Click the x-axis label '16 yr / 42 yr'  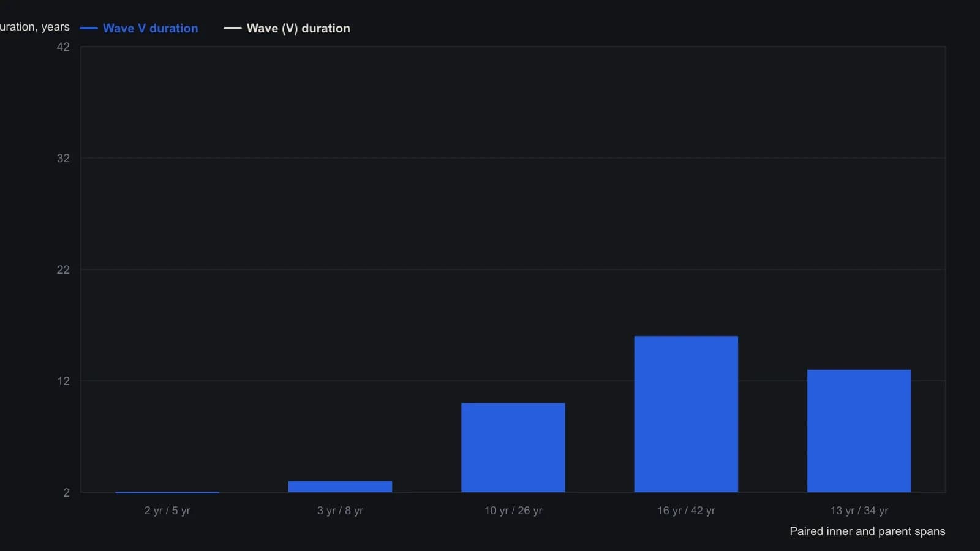click(x=686, y=511)
